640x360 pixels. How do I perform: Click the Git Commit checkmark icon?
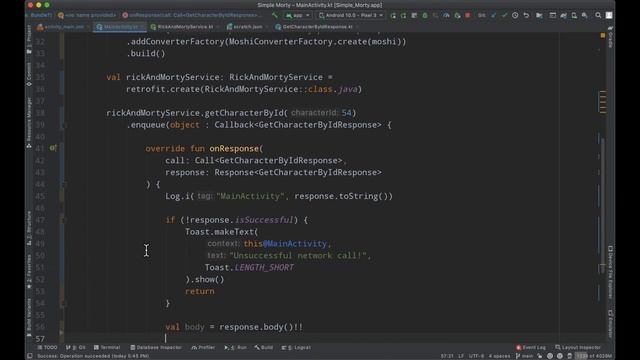[x=504, y=16]
